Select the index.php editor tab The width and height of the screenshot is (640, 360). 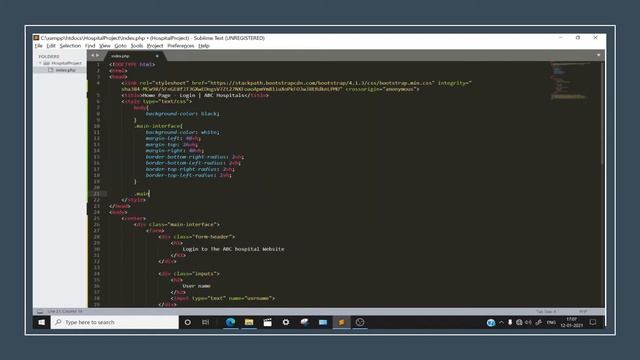134,56
